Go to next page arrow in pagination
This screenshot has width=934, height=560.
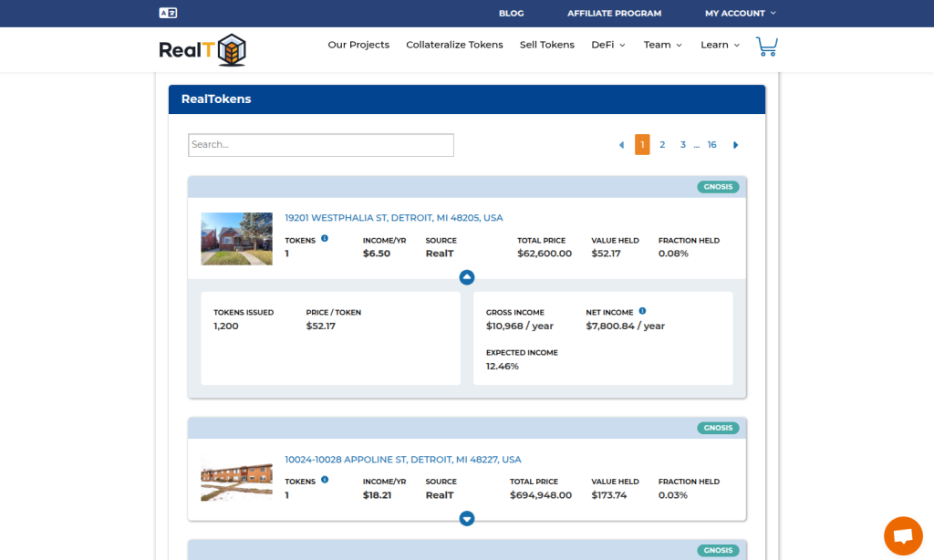(x=736, y=145)
